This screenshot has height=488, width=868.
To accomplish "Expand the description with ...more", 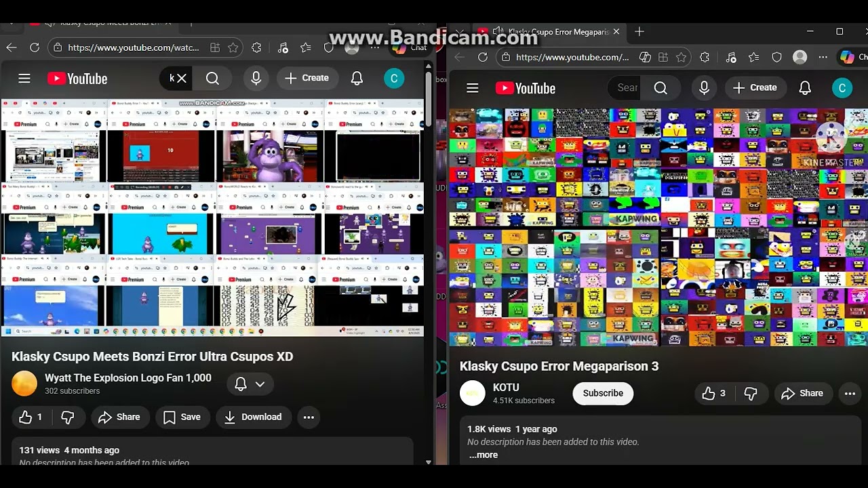I will (484, 455).
